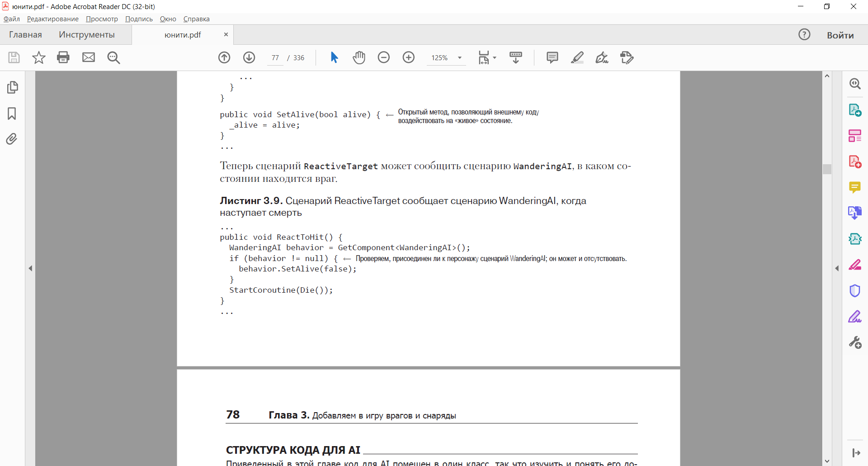868x466 pixels.
Task: Open the yellow Comment tool in the right pane
Action: click(x=855, y=187)
